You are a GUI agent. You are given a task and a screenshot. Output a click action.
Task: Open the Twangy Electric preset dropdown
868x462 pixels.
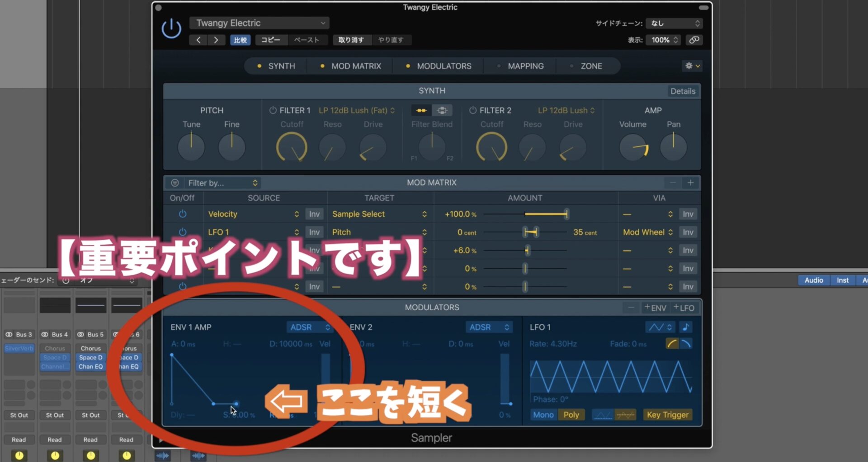[259, 23]
